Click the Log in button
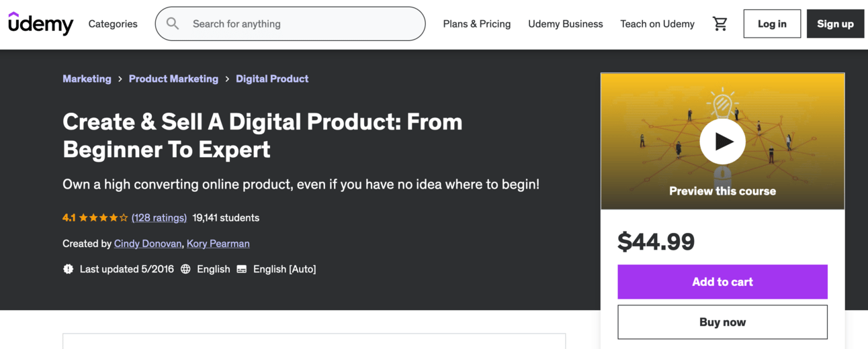 [772, 24]
